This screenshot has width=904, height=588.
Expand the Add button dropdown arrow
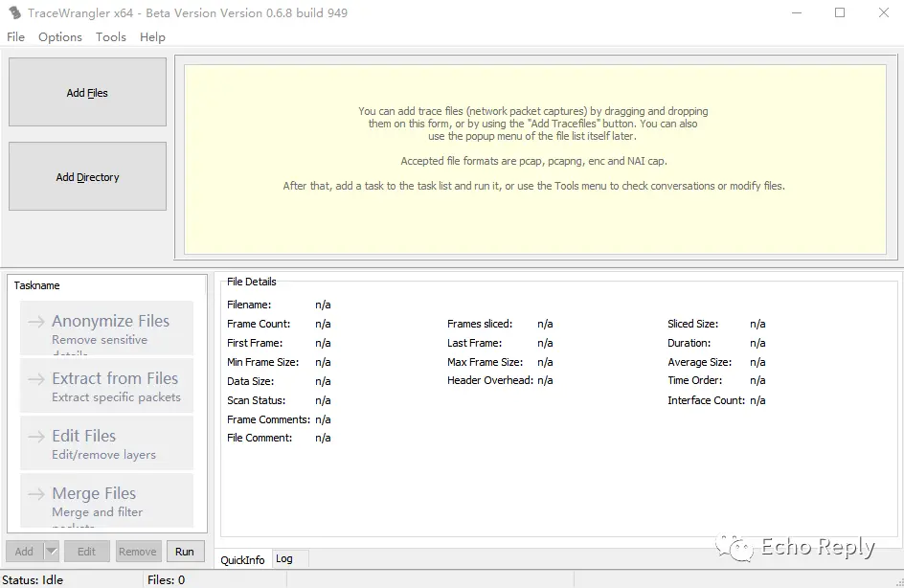52,551
